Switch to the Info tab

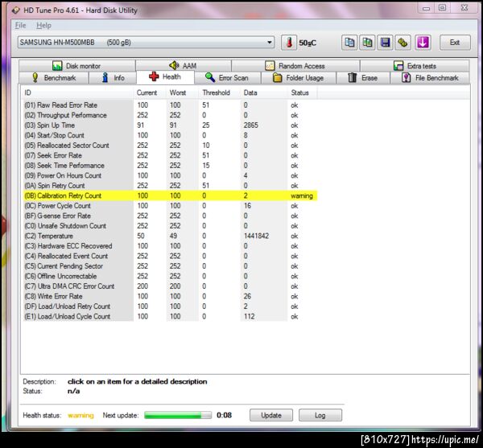click(113, 78)
